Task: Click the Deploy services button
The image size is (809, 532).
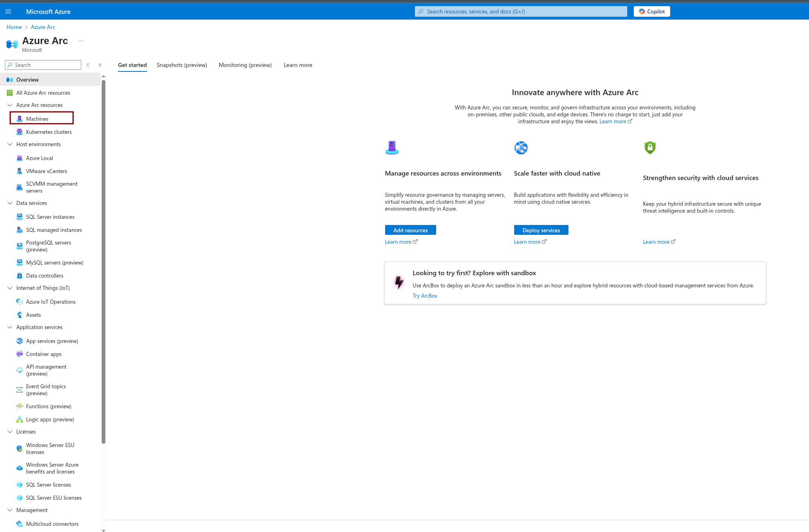Action: [541, 230]
